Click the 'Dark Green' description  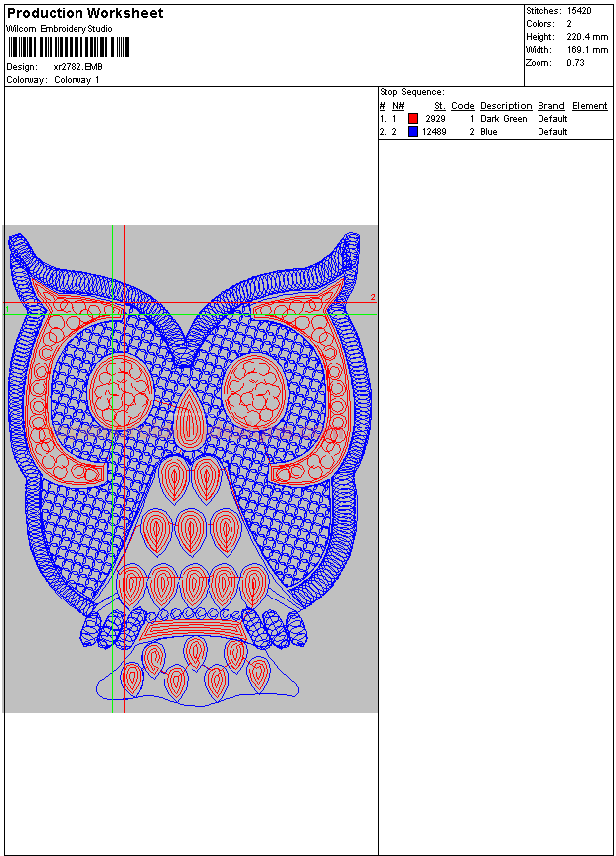(x=504, y=119)
